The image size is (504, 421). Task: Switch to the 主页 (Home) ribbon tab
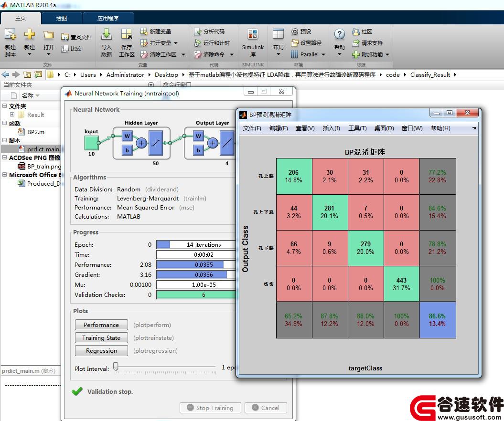click(21, 18)
